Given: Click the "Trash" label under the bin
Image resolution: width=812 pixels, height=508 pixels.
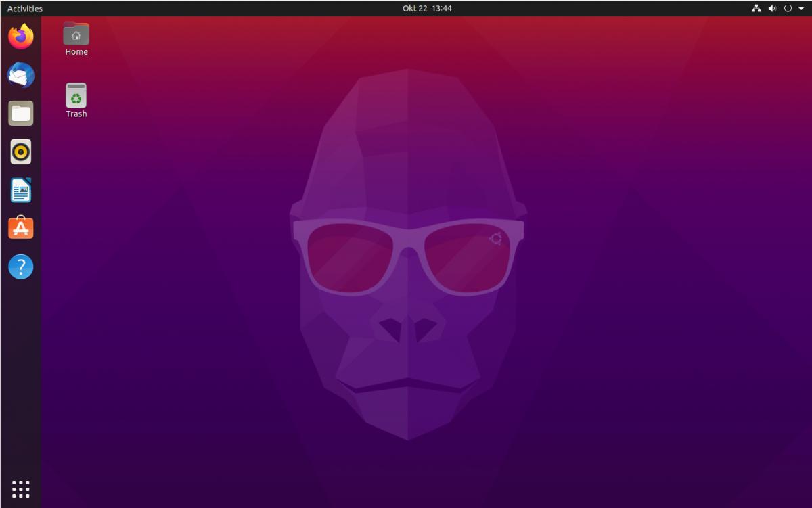Looking at the screenshot, I should tap(76, 114).
